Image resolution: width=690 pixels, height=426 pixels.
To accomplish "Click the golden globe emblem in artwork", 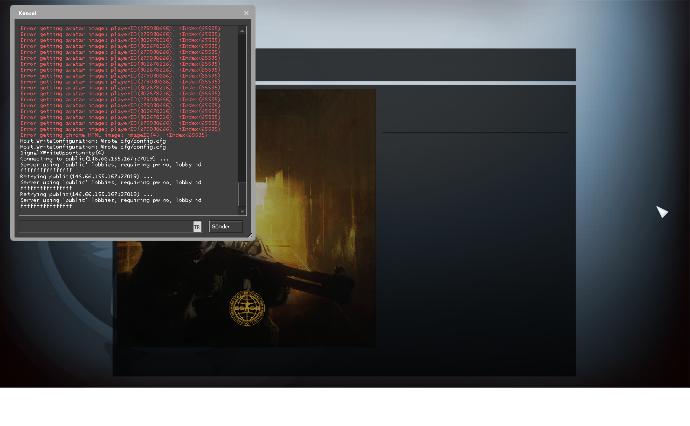I will point(247,308).
